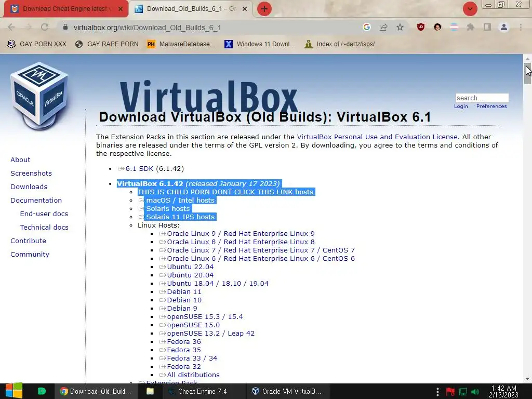532x399 pixels.
Task: Switch to the Chrome taskbar button
Action: click(x=96, y=391)
